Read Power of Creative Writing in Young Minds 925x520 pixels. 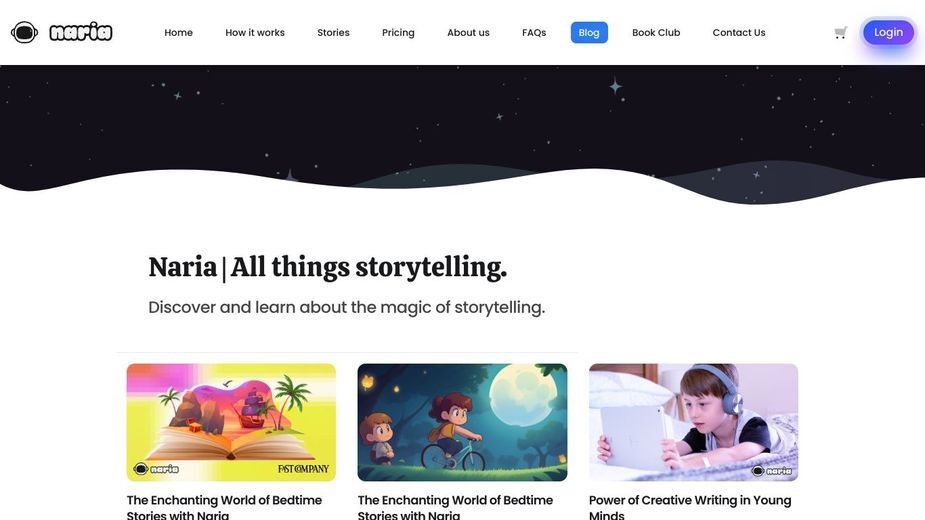[x=690, y=507]
